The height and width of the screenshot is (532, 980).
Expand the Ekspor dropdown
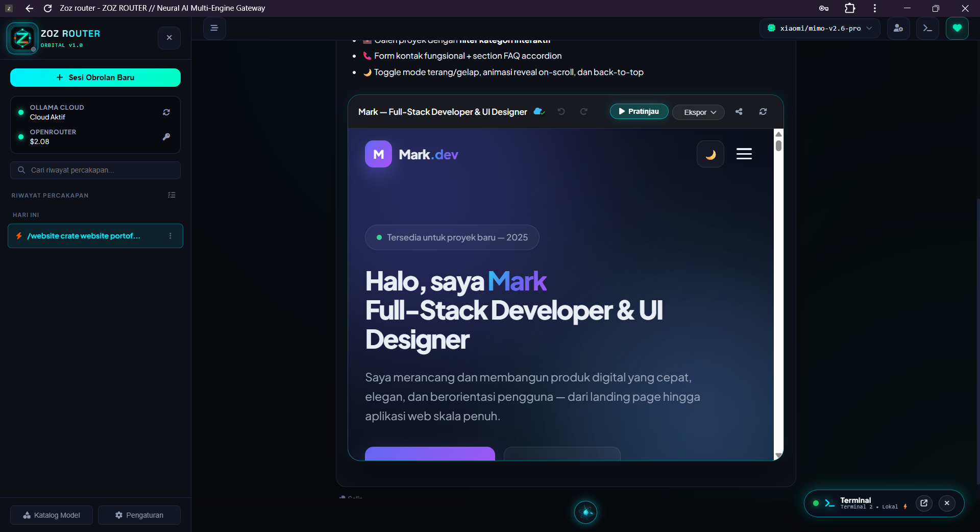tap(698, 112)
